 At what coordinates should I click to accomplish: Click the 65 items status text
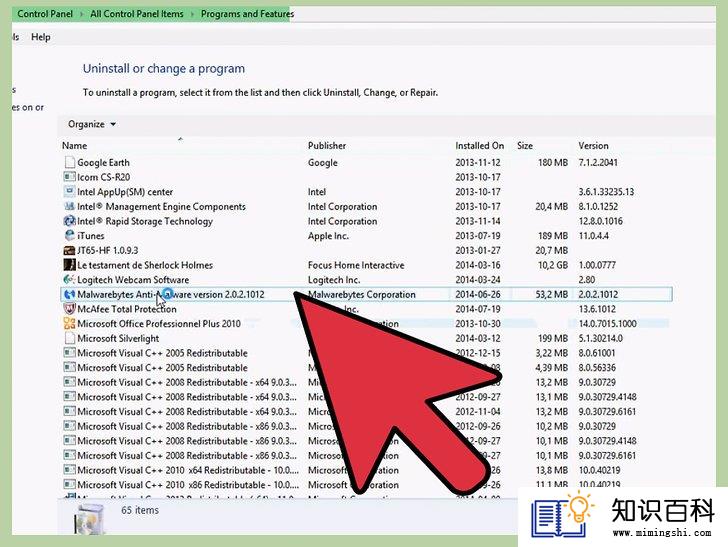pyautogui.click(x=140, y=510)
